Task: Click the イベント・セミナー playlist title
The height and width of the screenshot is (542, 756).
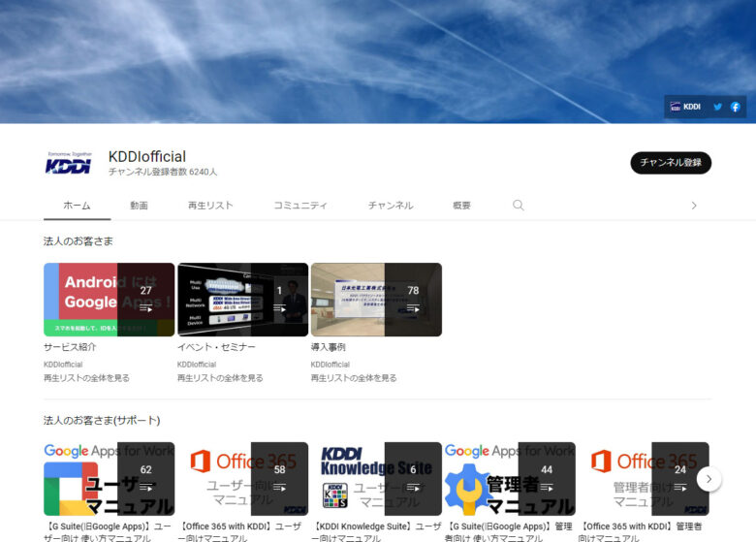Action: [x=216, y=347]
